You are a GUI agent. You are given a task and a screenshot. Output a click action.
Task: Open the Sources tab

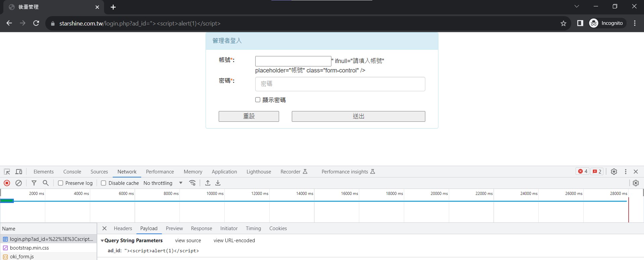click(99, 172)
